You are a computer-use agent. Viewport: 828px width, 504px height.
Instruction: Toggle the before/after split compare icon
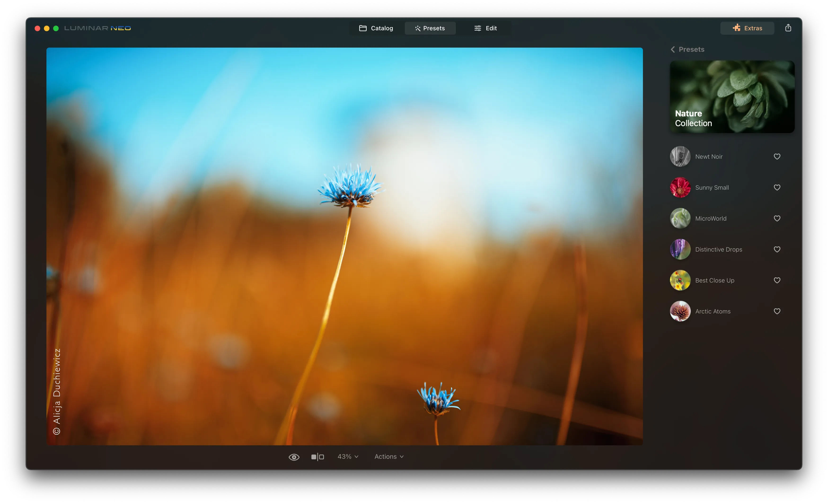pyautogui.click(x=317, y=457)
